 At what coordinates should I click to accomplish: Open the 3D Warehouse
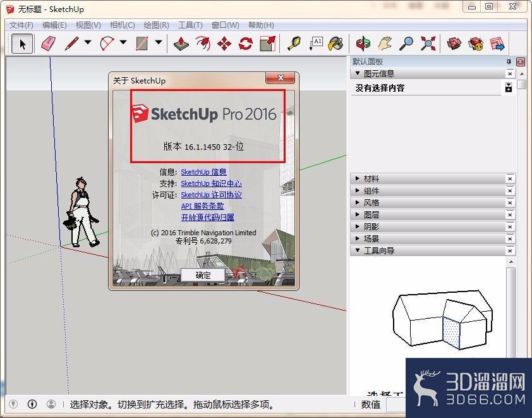click(x=454, y=44)
